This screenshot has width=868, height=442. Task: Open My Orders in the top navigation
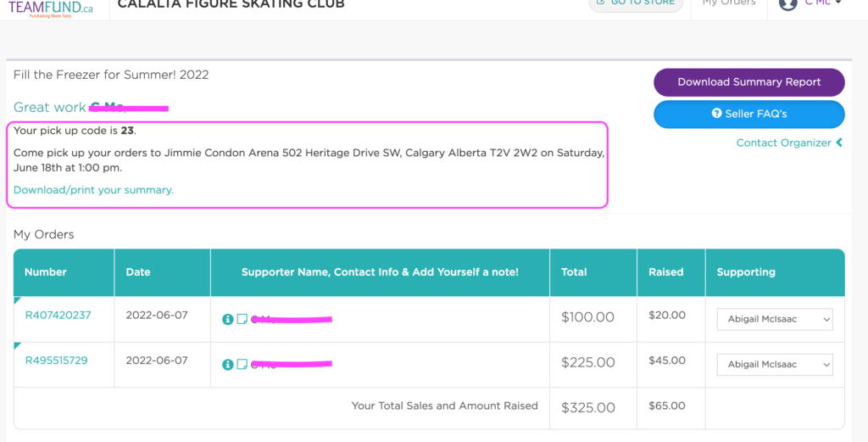pyautogui.click(x=729, y=3)
